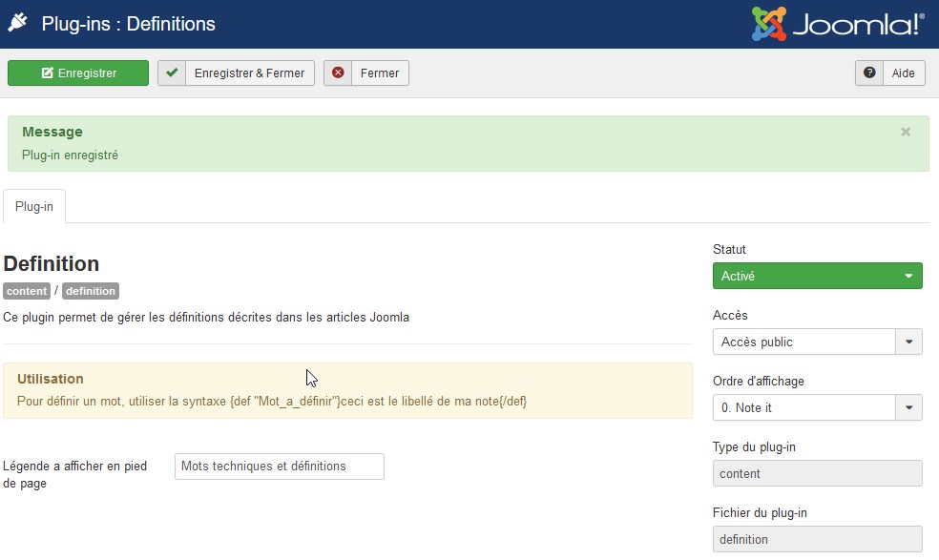
Task: Open the Accès public select box
Action: click(818, 342)
